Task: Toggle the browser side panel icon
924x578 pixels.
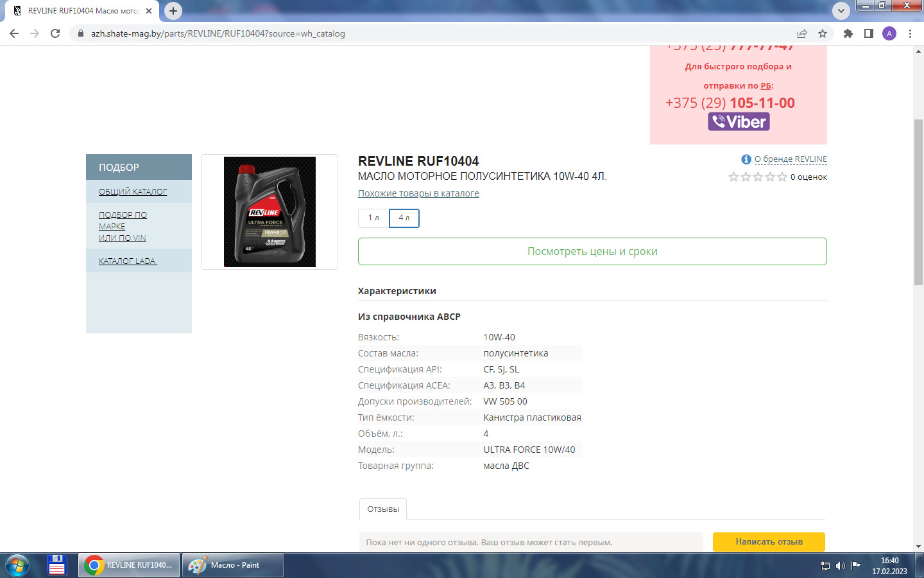Action: click(869, 33)
